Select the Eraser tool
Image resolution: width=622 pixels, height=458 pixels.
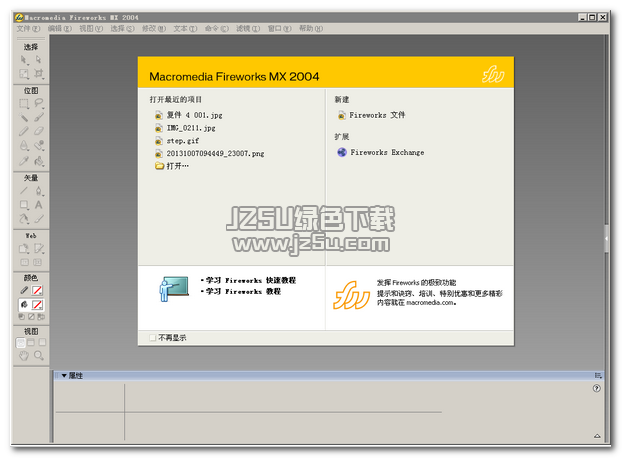38,131
